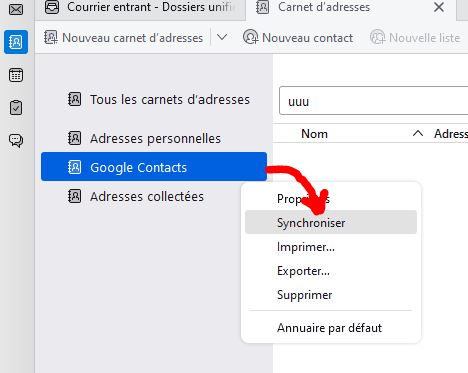The width and height of the screenshot is (468, 373).
Task: Open the Calendar sidebar icon
Action: coord(16,75)
